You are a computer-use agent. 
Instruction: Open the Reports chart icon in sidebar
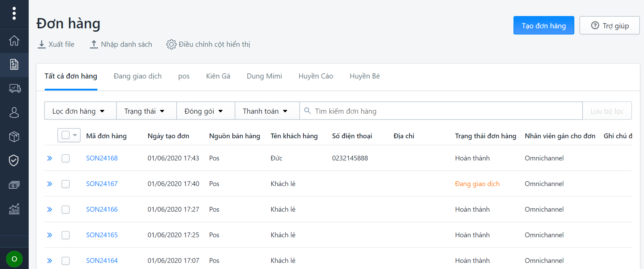pos(14,209)
